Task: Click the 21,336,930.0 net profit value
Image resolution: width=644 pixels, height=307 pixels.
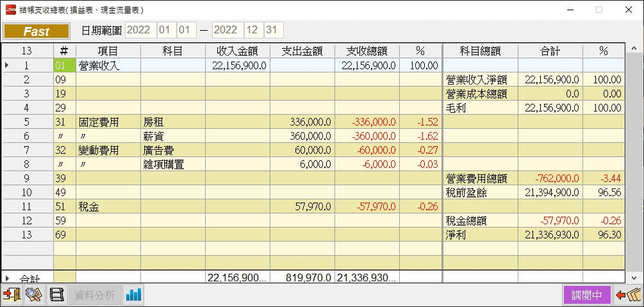Action: [x=552, y=235]
